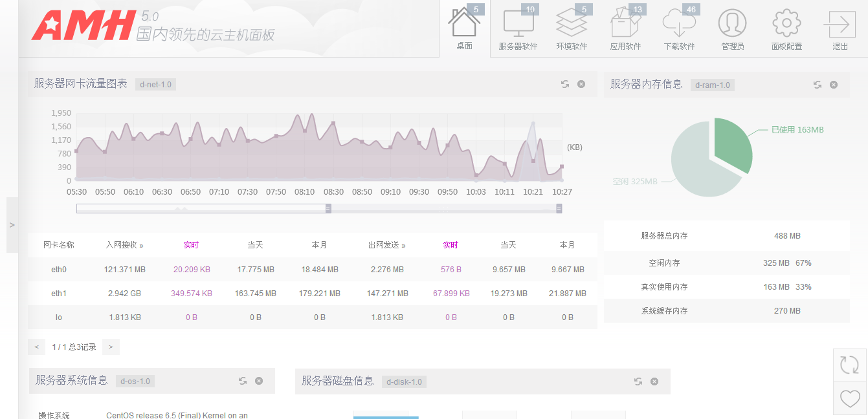Close the 服务器内存信息 panel
This screenshot has width=868, height=419.
pos(834,85)
